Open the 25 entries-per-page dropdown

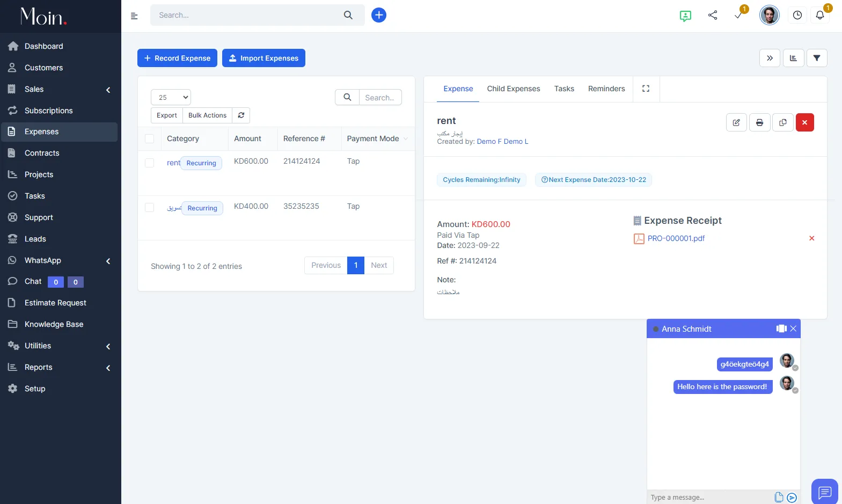pos(171,97)
